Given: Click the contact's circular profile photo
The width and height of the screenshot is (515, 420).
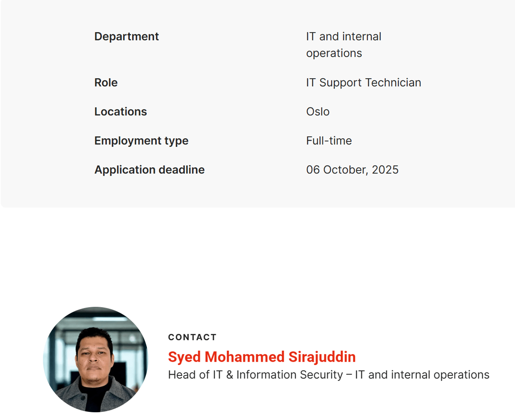Looking at the screenshot, I should click(96, 359).
